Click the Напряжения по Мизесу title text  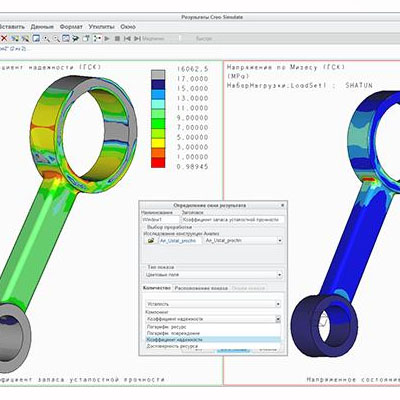click(x=286, y=67)
